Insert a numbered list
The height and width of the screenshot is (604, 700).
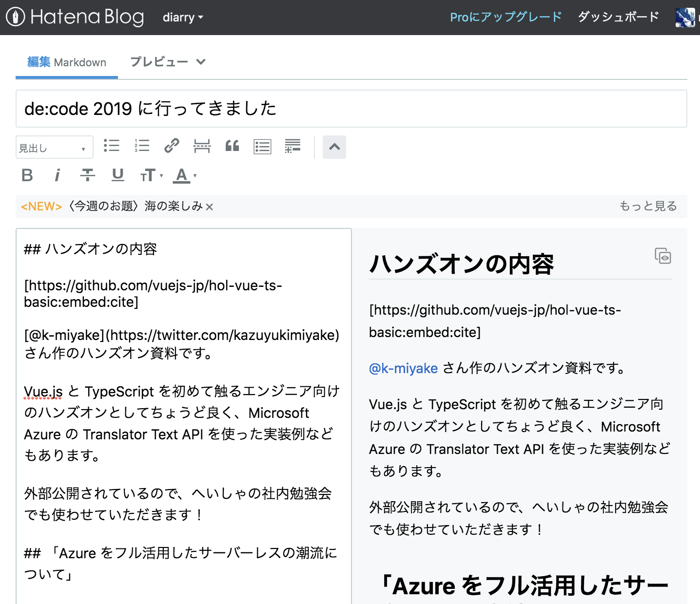(x=142, y=146)
